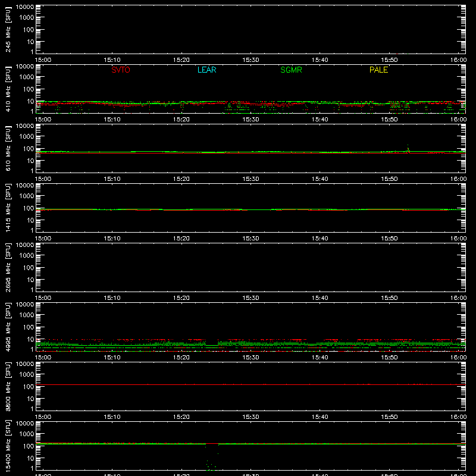Click the cyan LEAR station legend label
Image resolution: width=476 pixels, height=476 pixels.
(x=206, y=70)
